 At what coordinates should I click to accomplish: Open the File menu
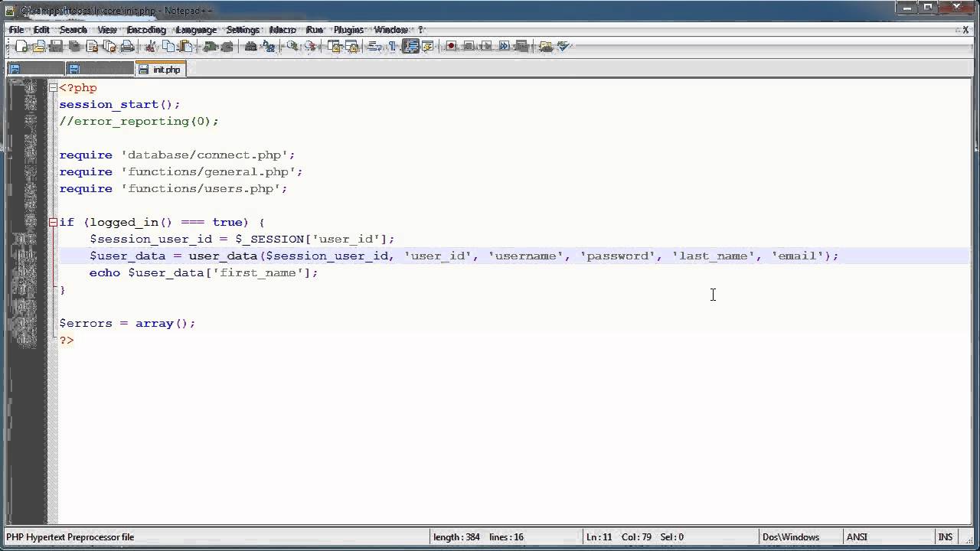click(x=16, y=30)
